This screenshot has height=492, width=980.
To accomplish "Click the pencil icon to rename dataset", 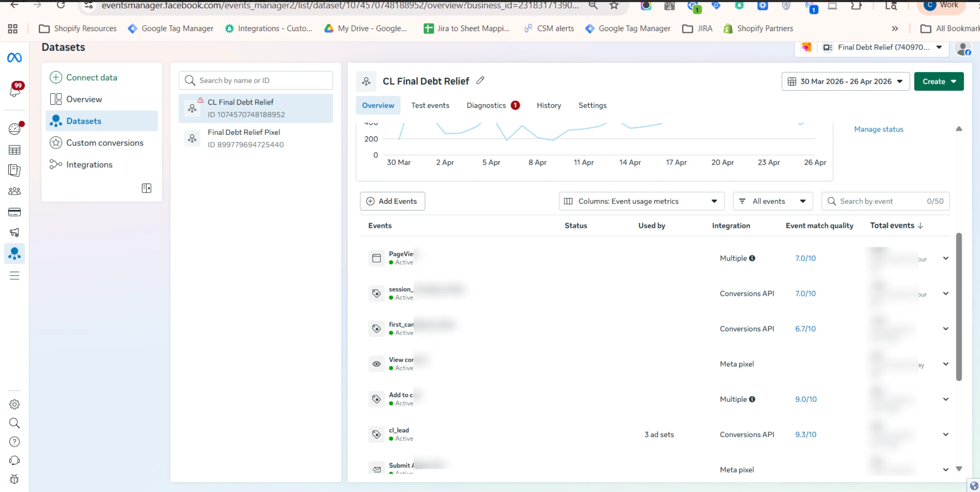I will 480,80.
